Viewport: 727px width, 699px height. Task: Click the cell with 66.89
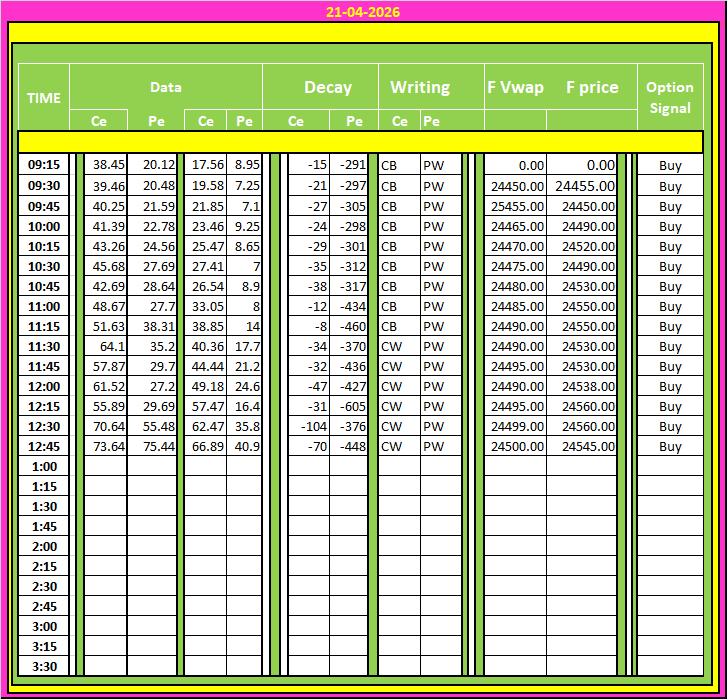[205, 446]
